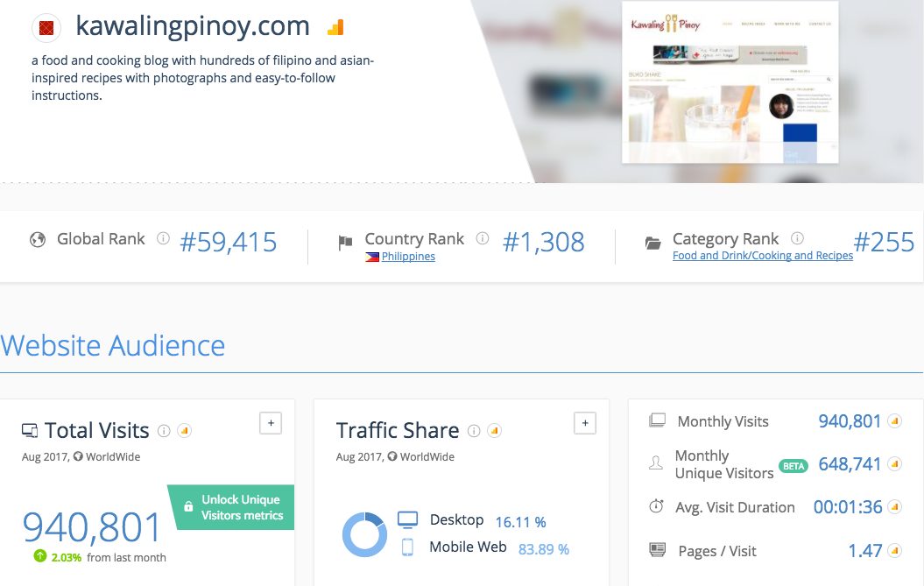Click the Global Rank info icon

tap(163, 238)
